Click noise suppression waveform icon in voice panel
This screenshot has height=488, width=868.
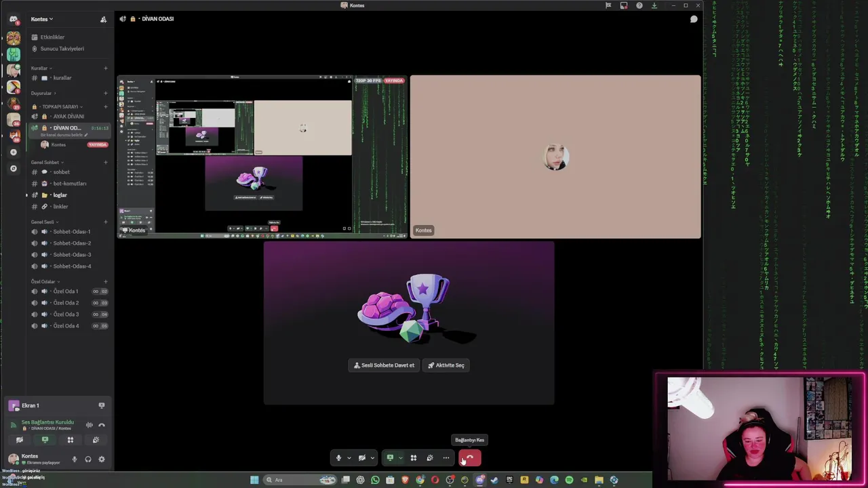click(89, 425)
